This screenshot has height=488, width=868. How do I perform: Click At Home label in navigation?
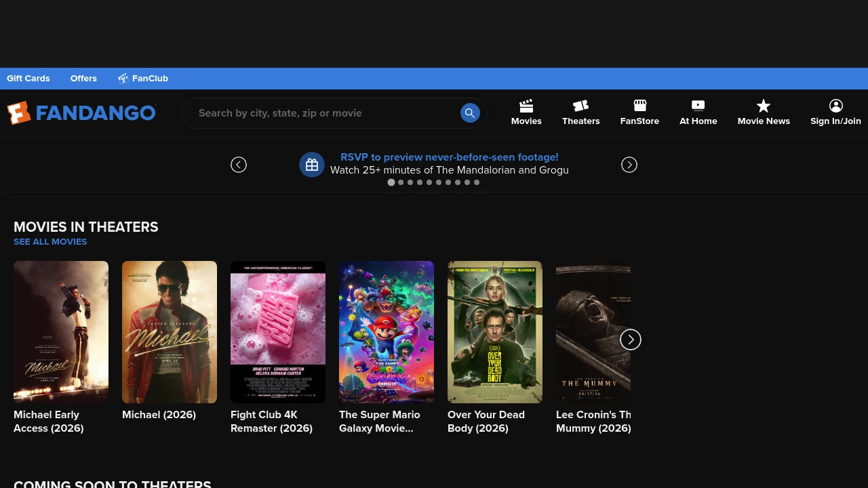pyautogui.click(x=698, y=121)
